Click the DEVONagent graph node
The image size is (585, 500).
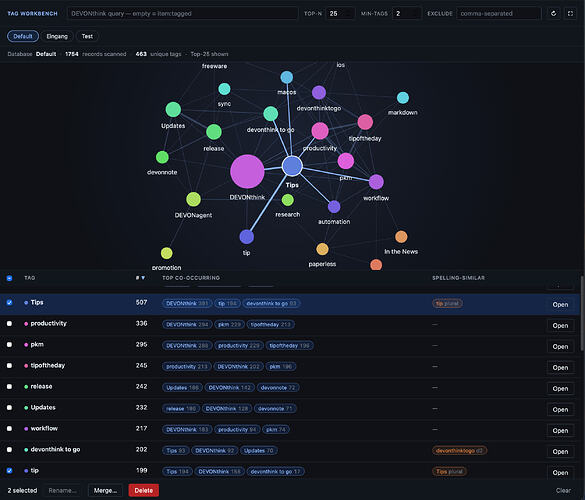[x=193, y=199]
